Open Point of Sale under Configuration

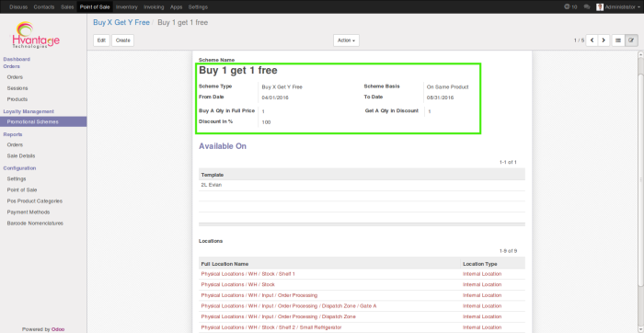click(22, 190)
